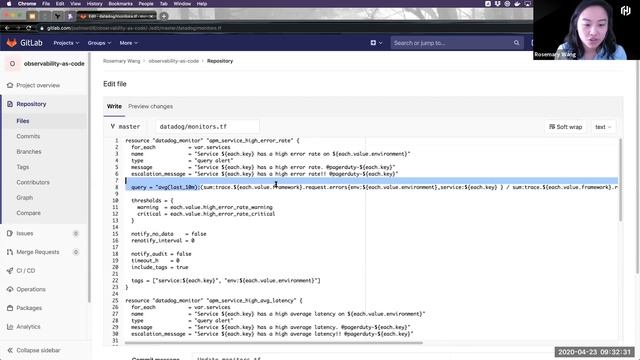Select Contributors under Repository
640x360 pixels.
[33, 182]
